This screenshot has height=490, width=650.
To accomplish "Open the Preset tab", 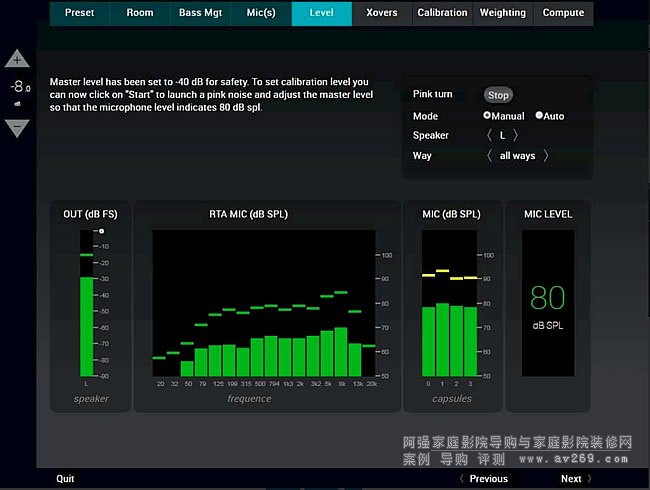I will pyautogui.click(x=80, y=13).
